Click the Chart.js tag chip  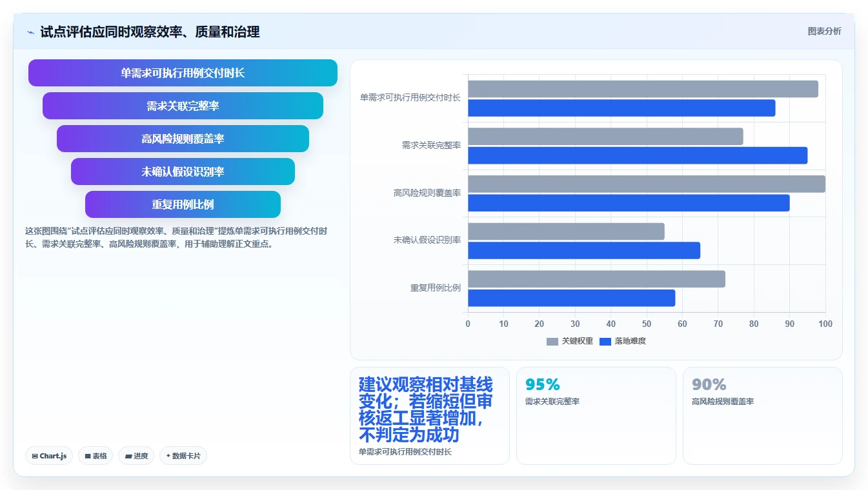tap(50, 456)
